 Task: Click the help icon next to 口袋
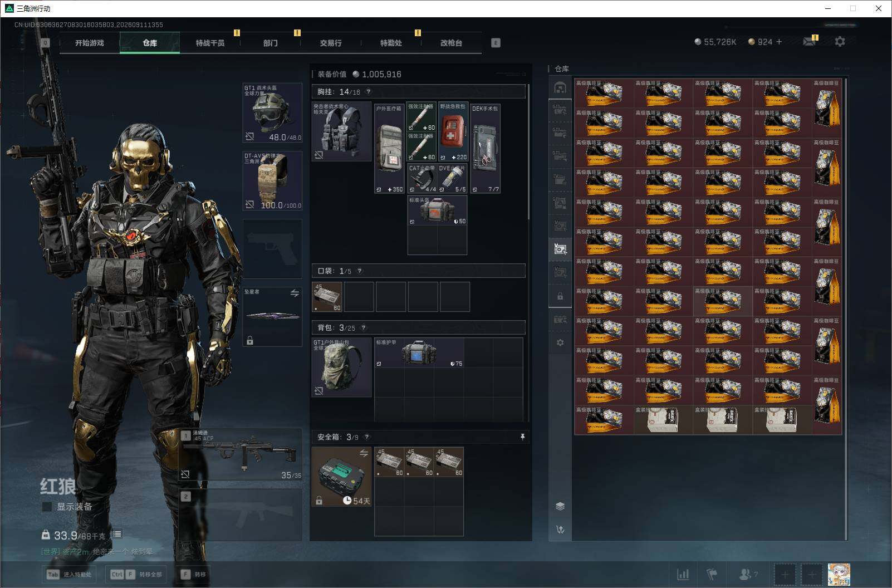(x=360, y=271)
